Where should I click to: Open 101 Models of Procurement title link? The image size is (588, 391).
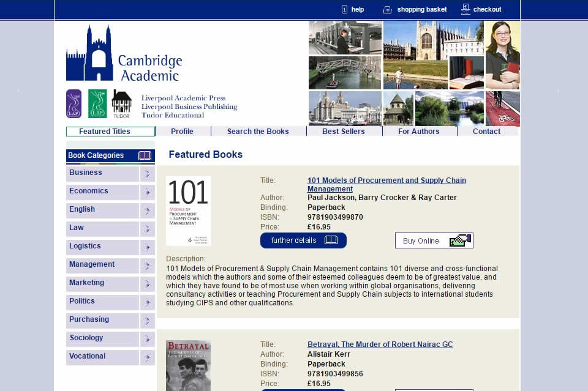click(x=386, y=185)
